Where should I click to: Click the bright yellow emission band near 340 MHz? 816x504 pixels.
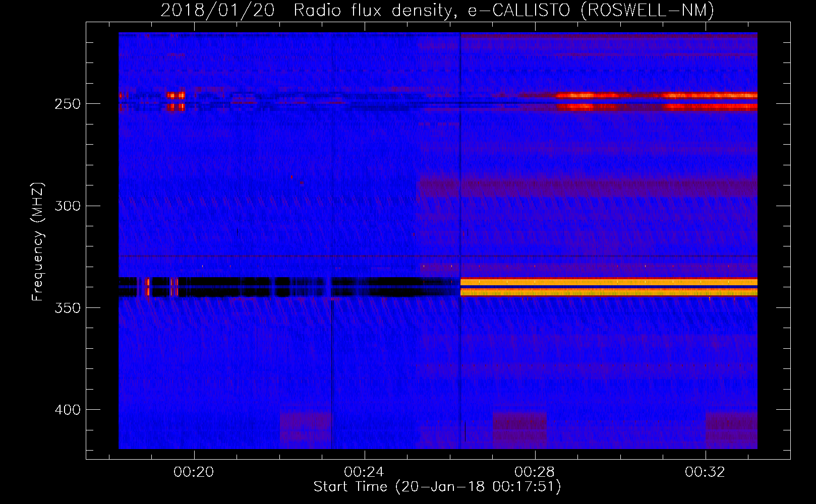coord(609,287)
